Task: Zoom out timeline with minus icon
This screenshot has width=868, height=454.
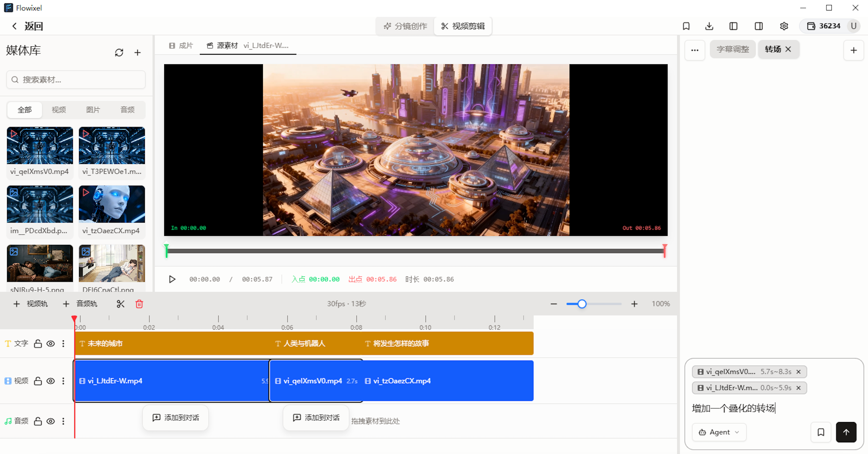Action: click(x=554, y=304)
